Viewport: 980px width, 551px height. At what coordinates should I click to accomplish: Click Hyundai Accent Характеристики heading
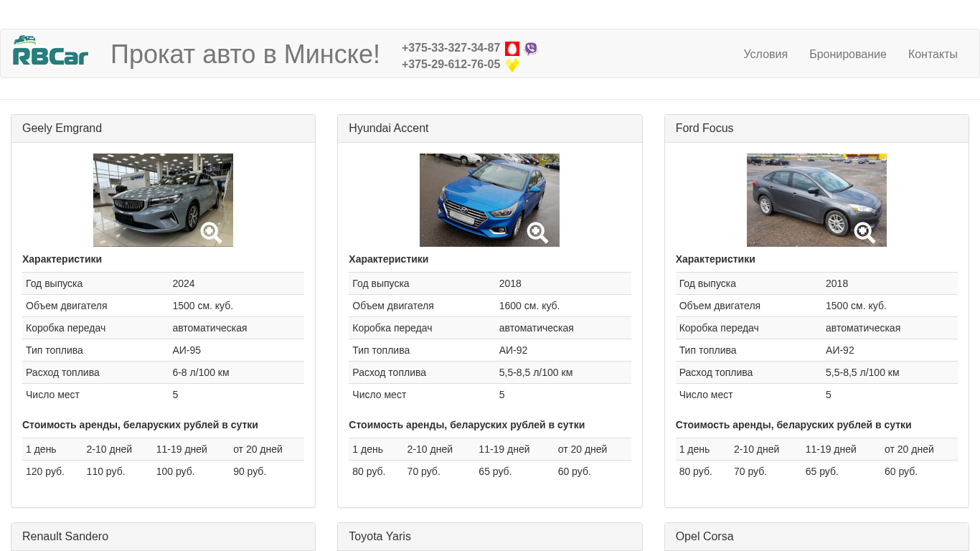pyautogui.click(x=388, y=259)
